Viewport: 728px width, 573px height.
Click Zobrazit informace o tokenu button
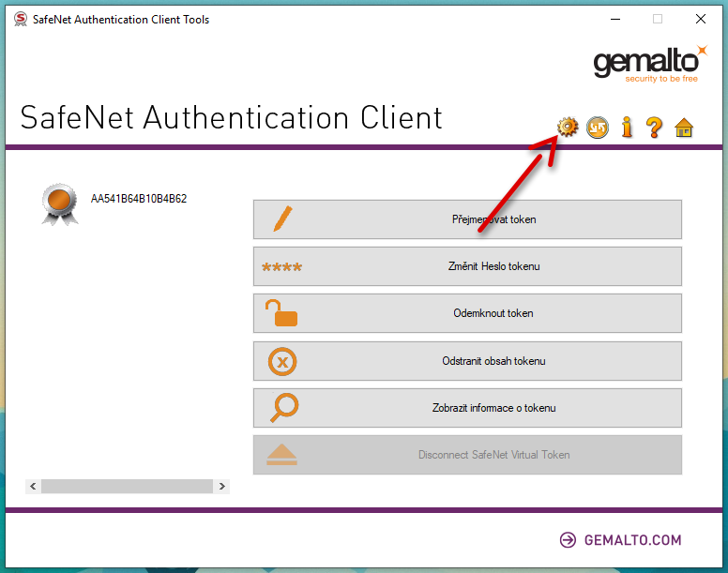(x=467, y=408)
